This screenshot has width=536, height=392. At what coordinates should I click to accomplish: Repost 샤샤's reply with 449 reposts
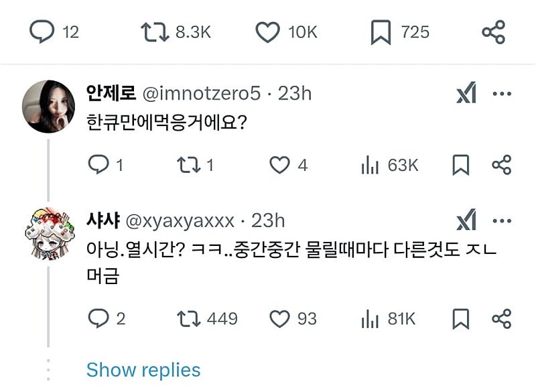[187, 318]
